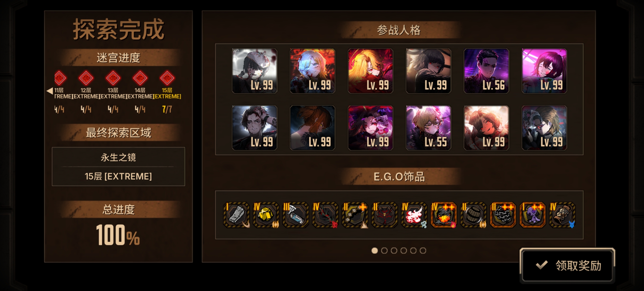Select the tangled chains E.G.O gift
The image size is (644, 291).
[503, 215]
